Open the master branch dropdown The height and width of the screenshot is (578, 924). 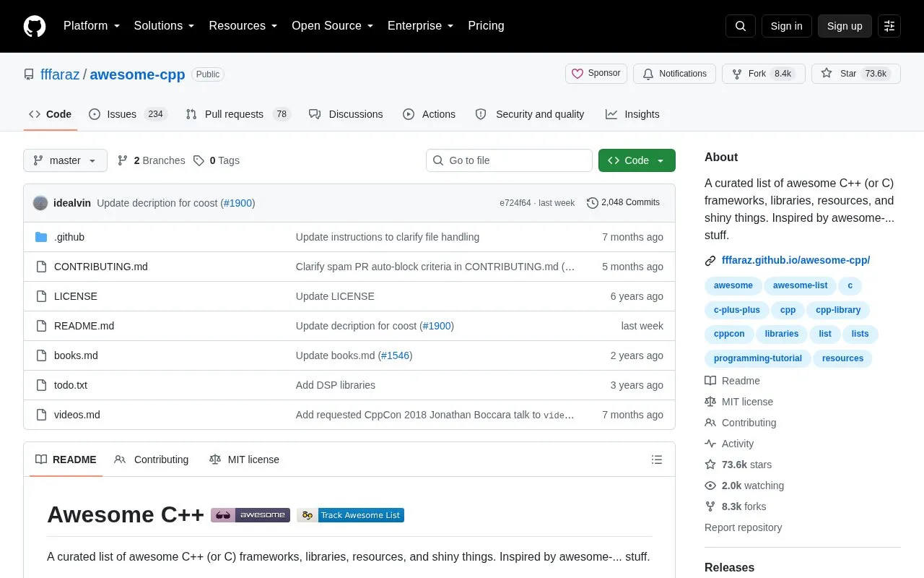pos(65,160)
